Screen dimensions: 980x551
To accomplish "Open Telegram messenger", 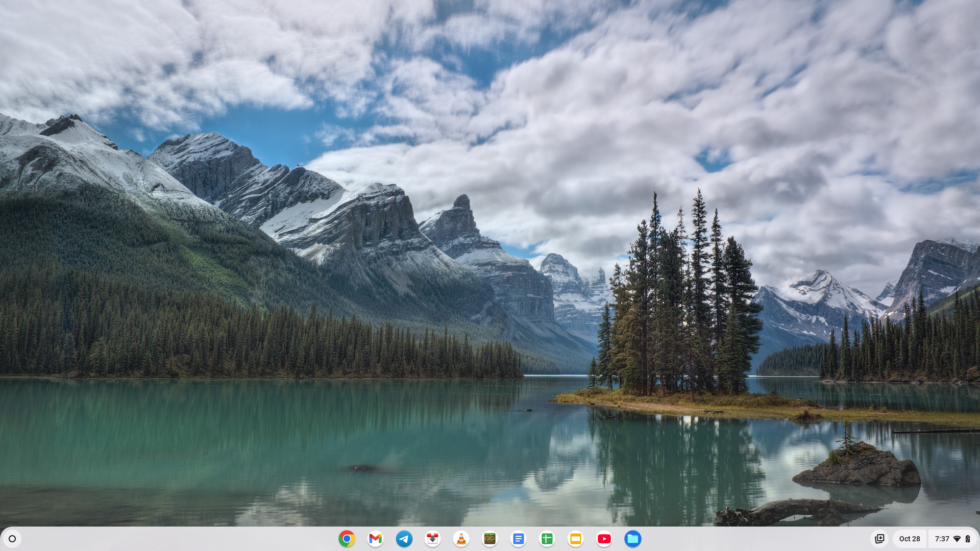I will pyautogui.click(x=404, y=539).
